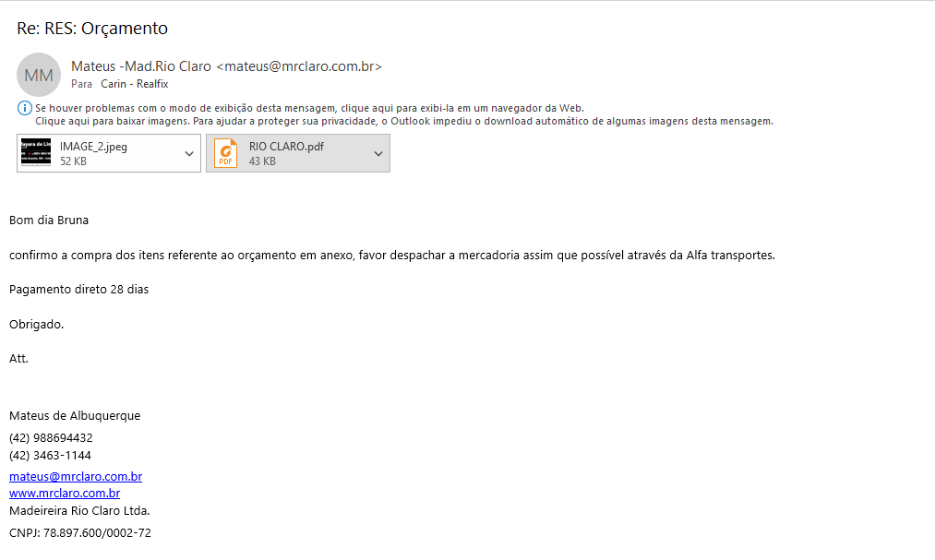Image resolution: width=935 pixels, height=560 pixels.
Task: Click the blue information icon in notice bar
Action: pos(25,109)
